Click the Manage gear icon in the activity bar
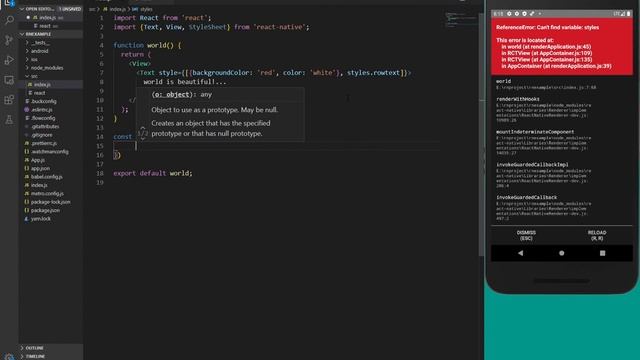This screenshot has width=640, height=360. (9, 357)
